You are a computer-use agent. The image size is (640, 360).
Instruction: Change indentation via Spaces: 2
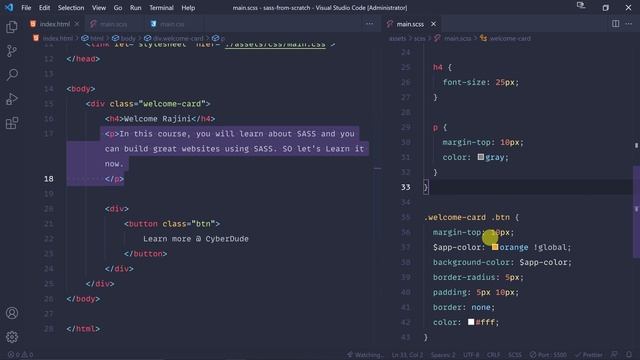pyautogui.click(x=442, y=355)
